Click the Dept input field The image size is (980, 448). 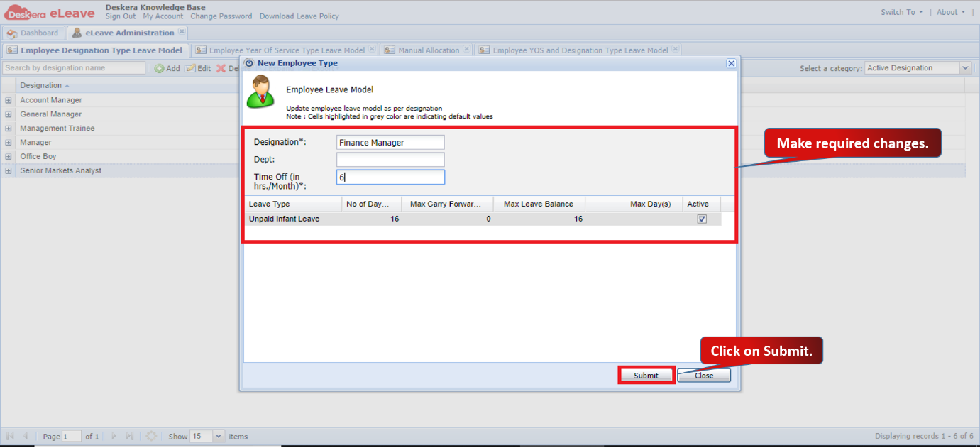pos(390,160)
